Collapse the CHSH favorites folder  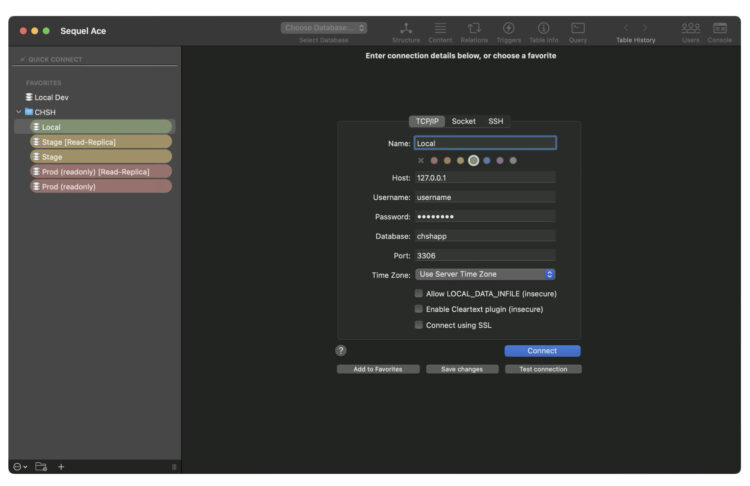coord(19,112)
